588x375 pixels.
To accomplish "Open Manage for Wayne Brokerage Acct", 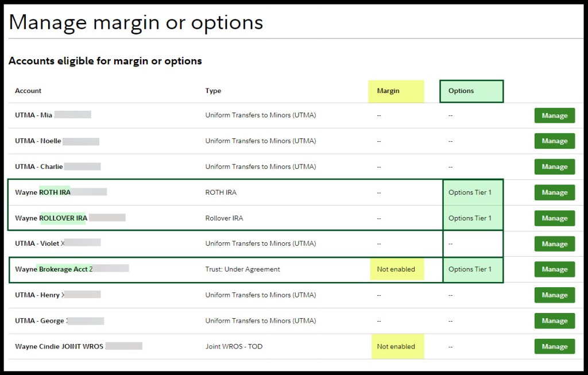I will (x=554, y=269).
